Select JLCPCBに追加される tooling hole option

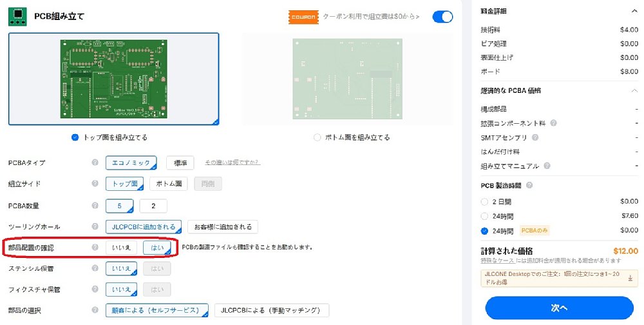point(144,227)
